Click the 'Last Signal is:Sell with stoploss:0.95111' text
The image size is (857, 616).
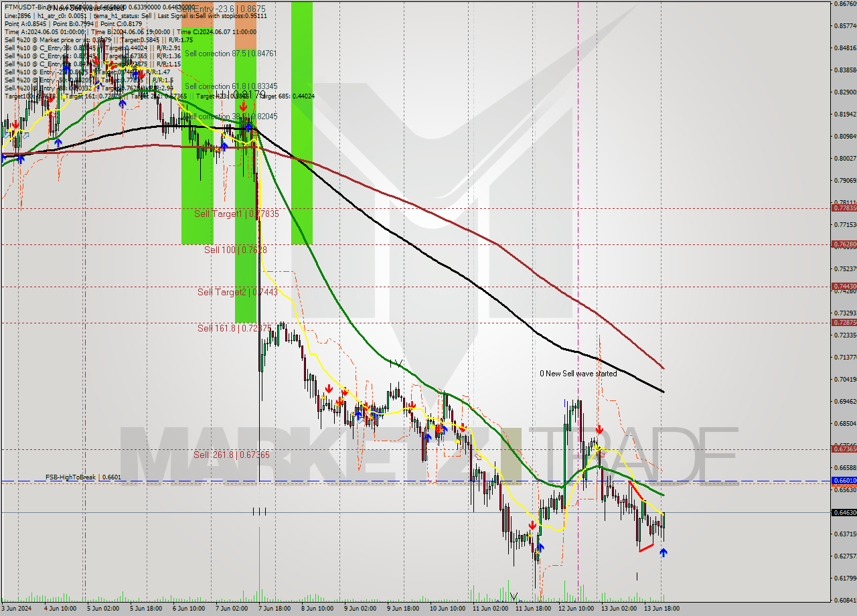point(211,15)
